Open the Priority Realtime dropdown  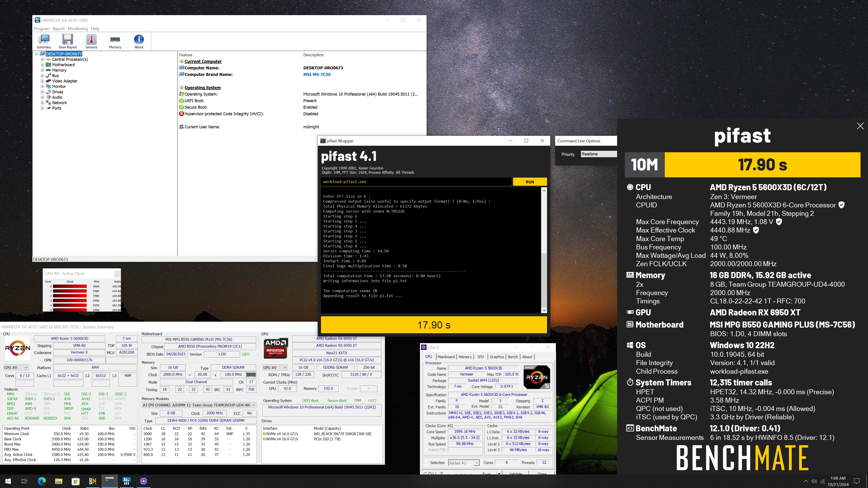point(599,154)
